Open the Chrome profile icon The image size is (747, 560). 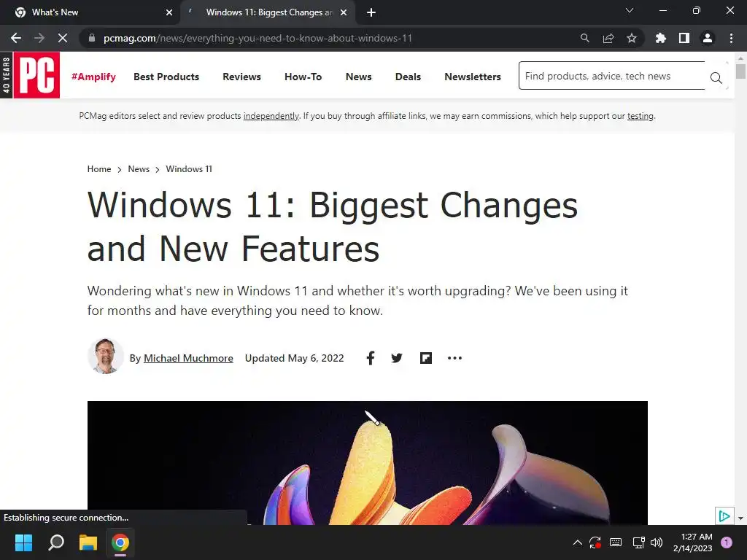coord(708,38)
